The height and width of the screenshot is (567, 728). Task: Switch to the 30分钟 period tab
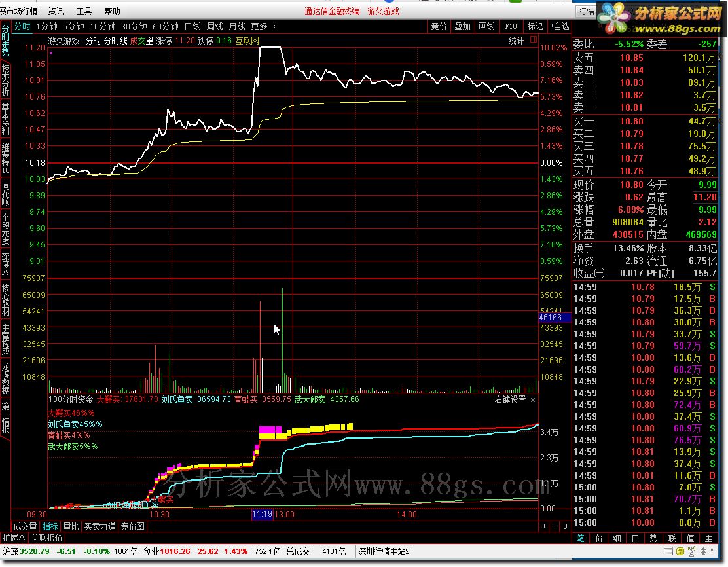pos(134,26)
